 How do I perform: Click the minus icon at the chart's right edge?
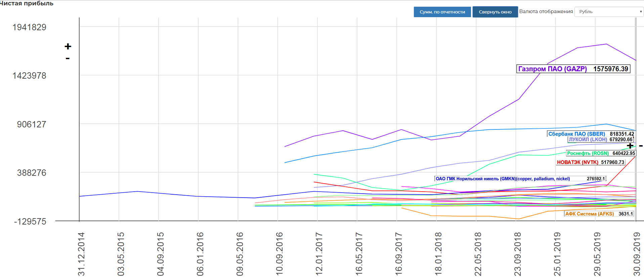(x=641, y=146)
